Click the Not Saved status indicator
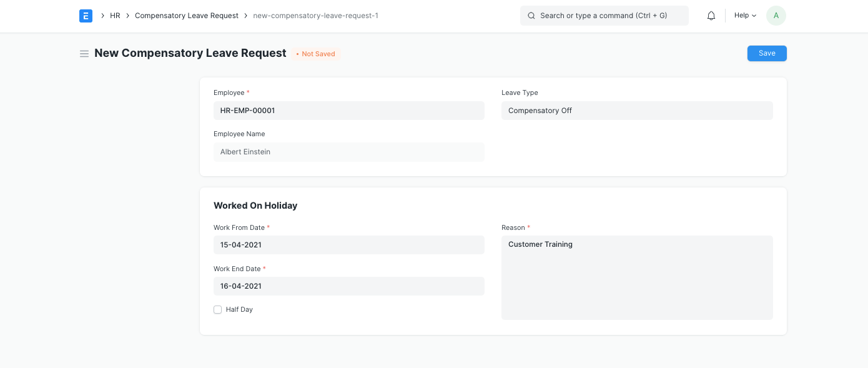 click(315, 54)
